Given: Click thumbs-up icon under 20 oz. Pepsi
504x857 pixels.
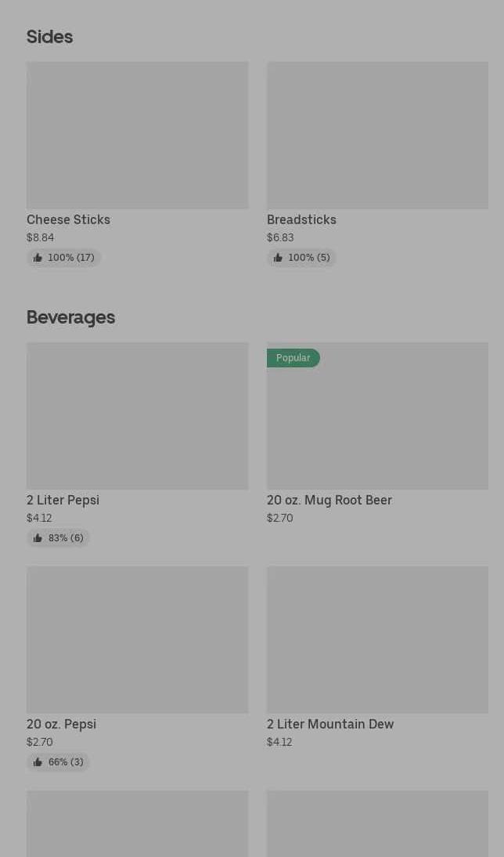Looking at the screenshot, I should [38, 762].
